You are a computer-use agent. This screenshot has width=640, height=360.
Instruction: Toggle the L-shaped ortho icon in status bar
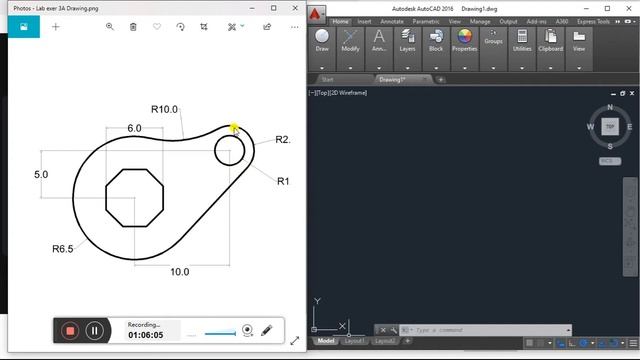pyautogui.click(x=572, y=343)
